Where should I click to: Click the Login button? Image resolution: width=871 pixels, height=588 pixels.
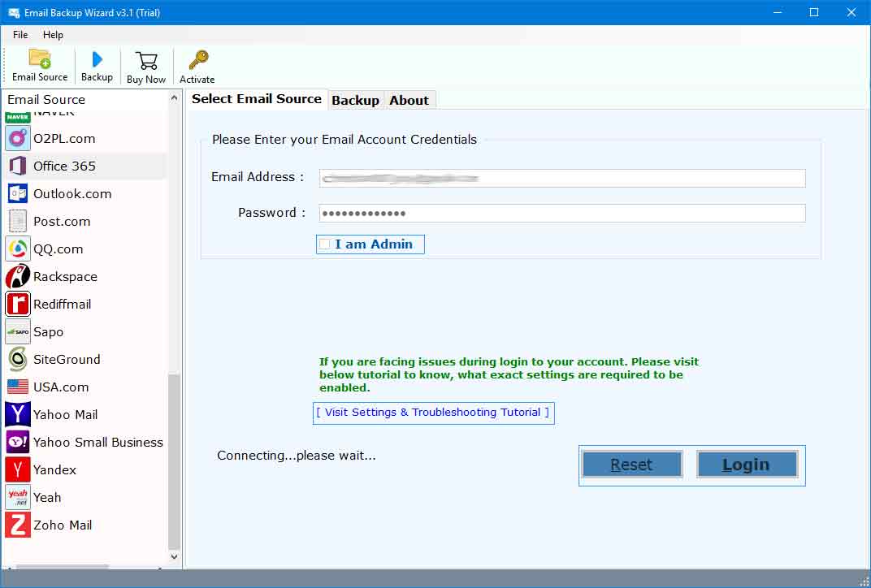747,465
